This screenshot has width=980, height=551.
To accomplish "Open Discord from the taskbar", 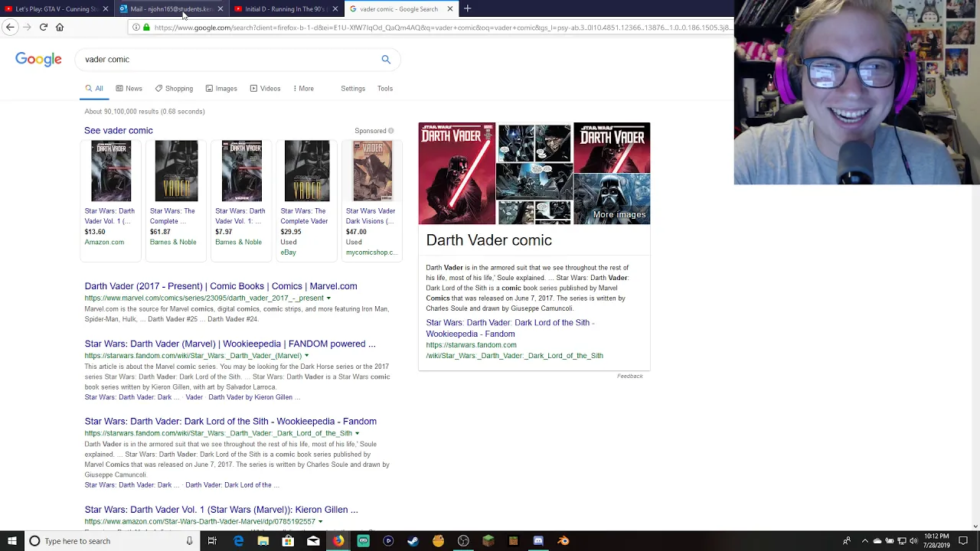I will tap(538, 541).
